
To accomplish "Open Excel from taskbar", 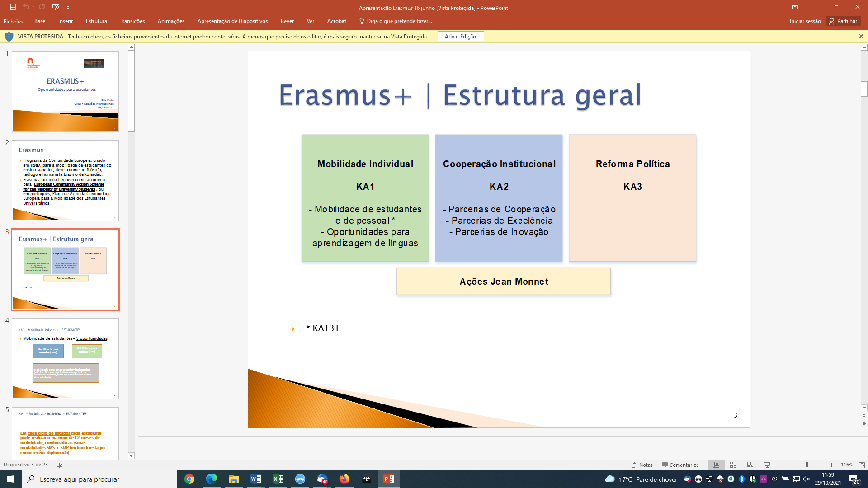I will coord(278,479).
